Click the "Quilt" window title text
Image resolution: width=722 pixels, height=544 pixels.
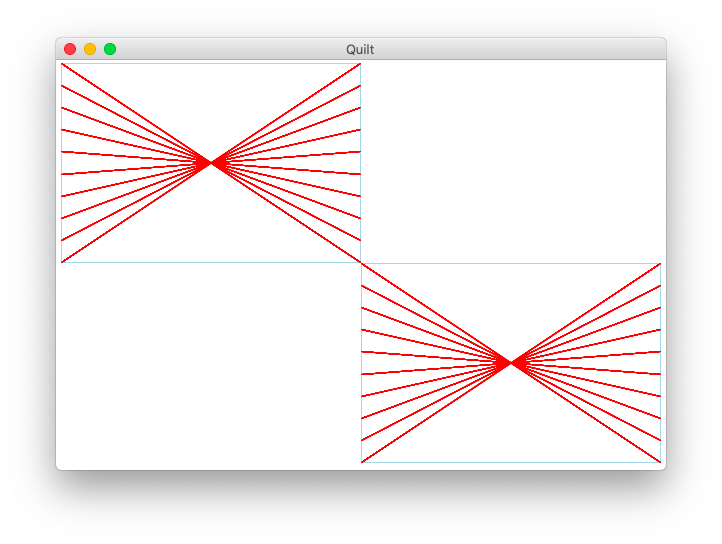[360, 49]
